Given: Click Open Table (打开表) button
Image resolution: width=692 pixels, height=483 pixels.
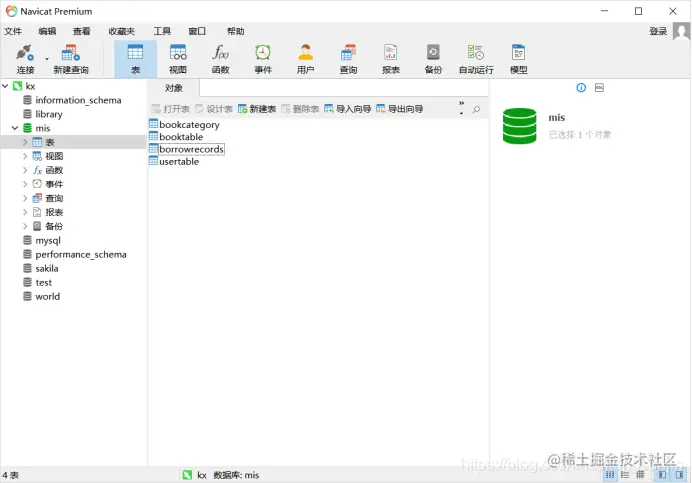Looking at the screenshot, I should tap(170, 109).
